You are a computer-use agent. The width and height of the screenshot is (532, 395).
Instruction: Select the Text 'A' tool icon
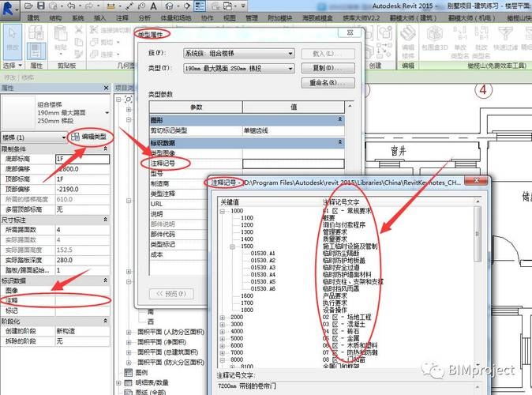pos(153,6)
